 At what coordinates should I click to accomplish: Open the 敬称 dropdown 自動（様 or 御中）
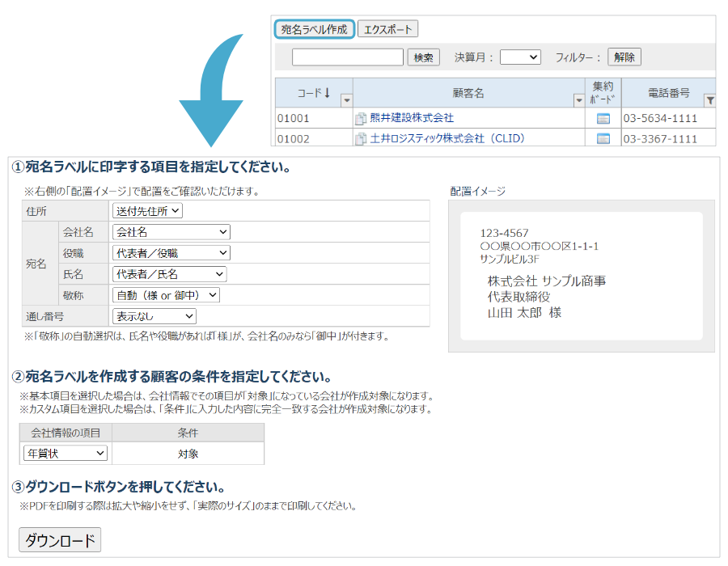[166, 295]
